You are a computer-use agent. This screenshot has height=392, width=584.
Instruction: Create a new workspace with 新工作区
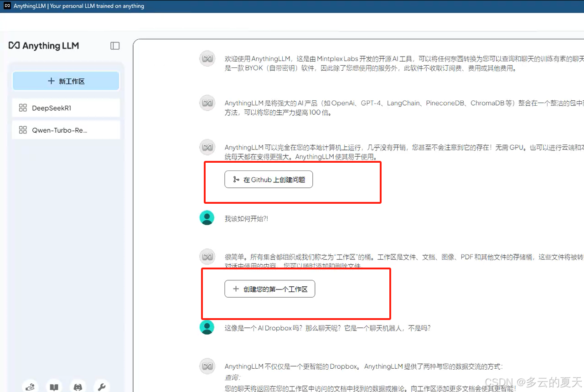(66, 81)
